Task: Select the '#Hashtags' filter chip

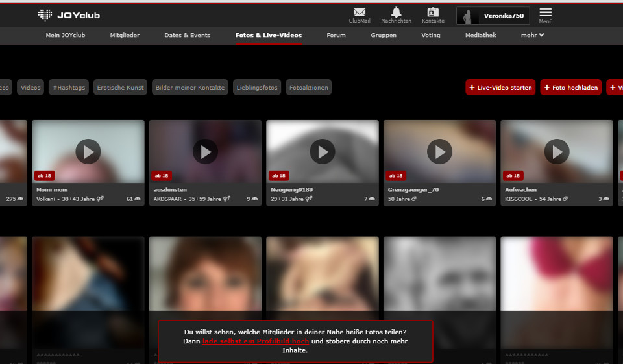Action: tap(69, 88)
